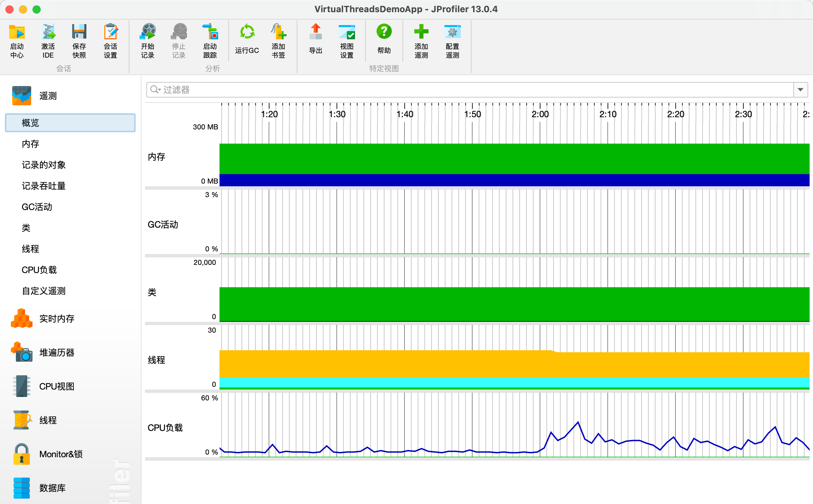Add telemetry (添加遥测)
813x504 pixels.
pos(421,41)
